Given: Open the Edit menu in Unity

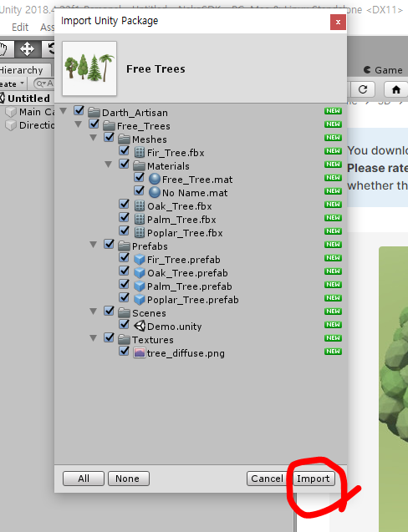Looking at the screenshot, I should click(20, 27).
